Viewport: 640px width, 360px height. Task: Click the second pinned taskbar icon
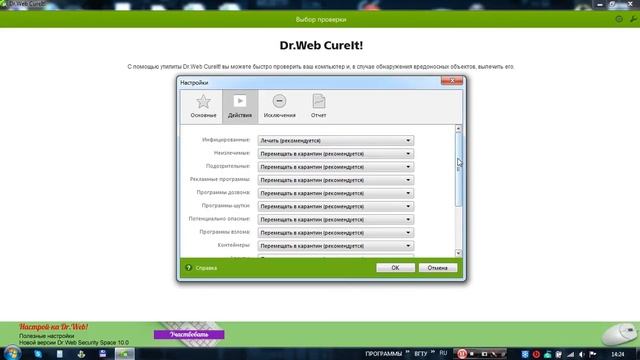(x=60, y=354)
